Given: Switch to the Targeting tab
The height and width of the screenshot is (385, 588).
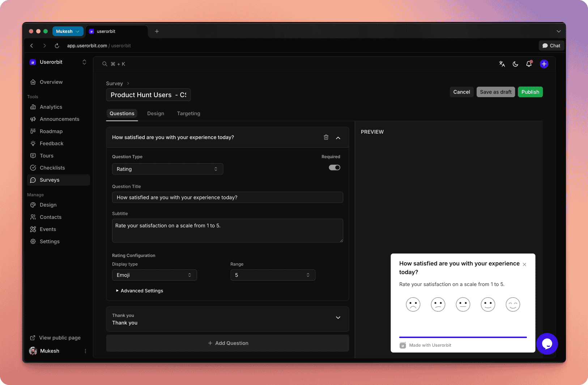Looking at the screenshot, I should 188,113.
